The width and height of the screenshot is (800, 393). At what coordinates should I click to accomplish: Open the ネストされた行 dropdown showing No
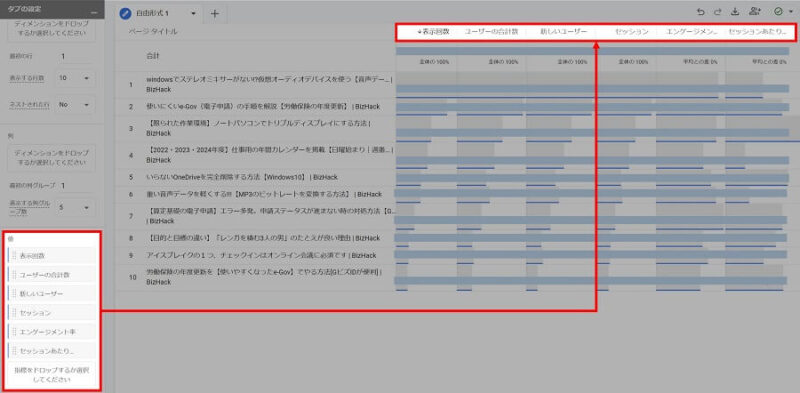pos(74,105)
